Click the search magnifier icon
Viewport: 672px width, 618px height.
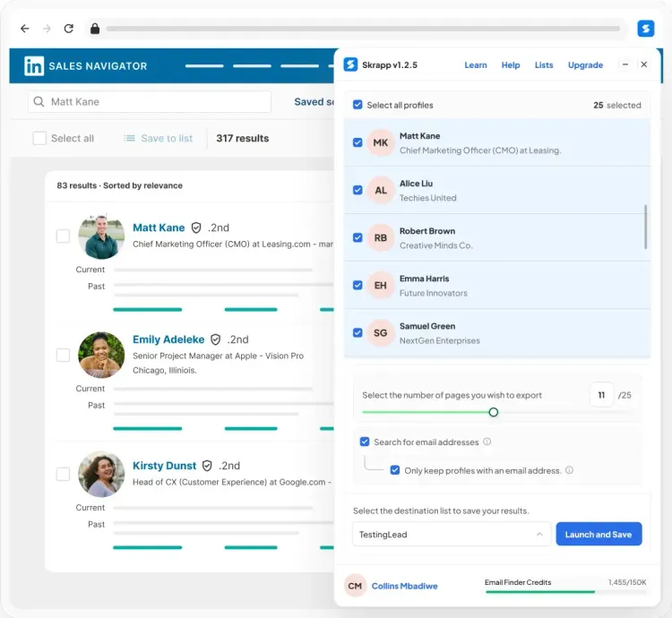coord(39,101)
